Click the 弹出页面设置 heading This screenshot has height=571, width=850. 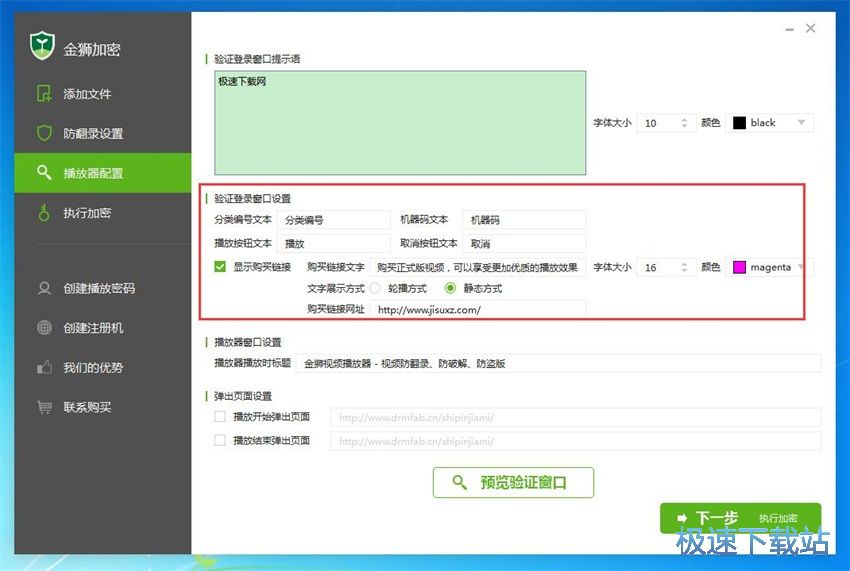(x=243, y=396)
